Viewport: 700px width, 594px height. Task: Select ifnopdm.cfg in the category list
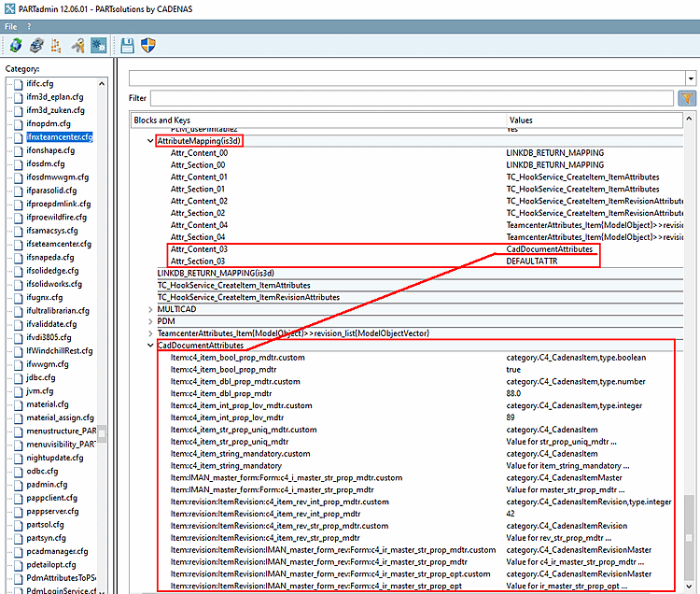coord(49,123)
